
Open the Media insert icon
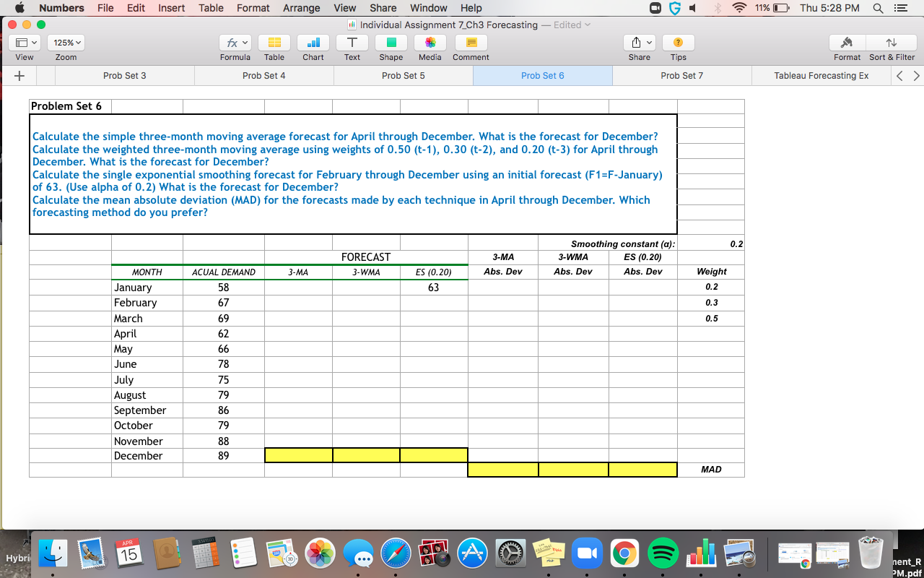point(430,43)
